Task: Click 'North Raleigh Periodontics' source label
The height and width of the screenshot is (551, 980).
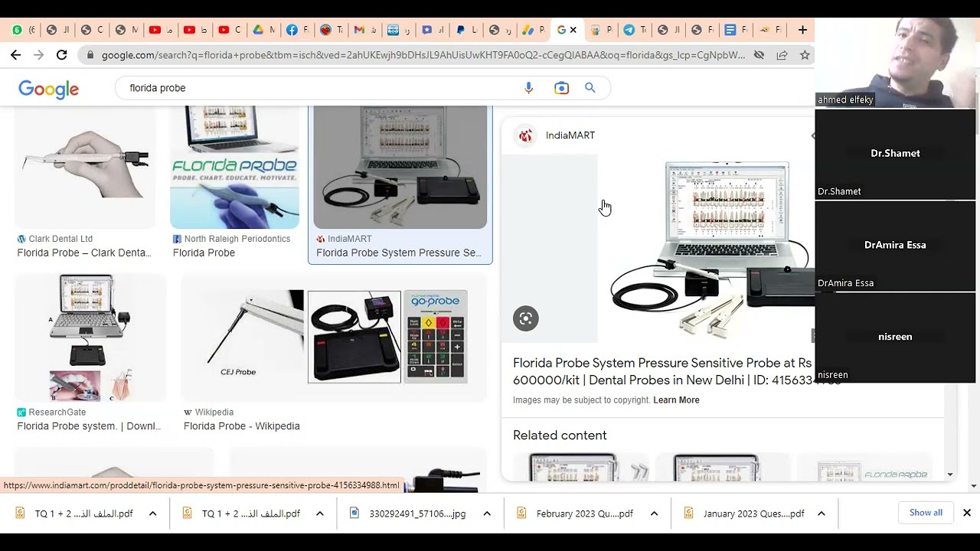Action: click(x=237, y=239)
